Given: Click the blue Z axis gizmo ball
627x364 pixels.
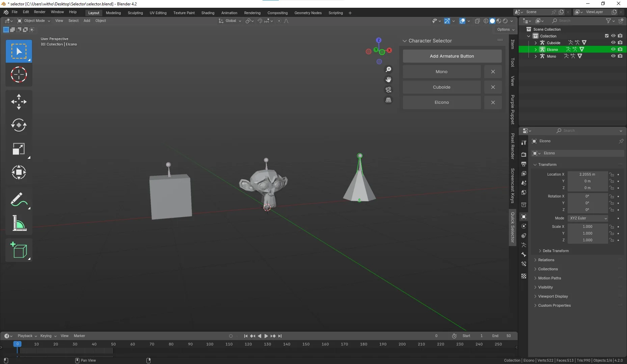Looking at the screenshot, I should 379,40.
